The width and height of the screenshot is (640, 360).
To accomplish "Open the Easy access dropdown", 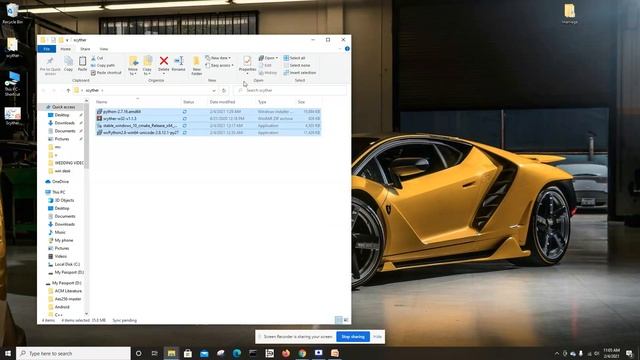I will coord(220,65).
